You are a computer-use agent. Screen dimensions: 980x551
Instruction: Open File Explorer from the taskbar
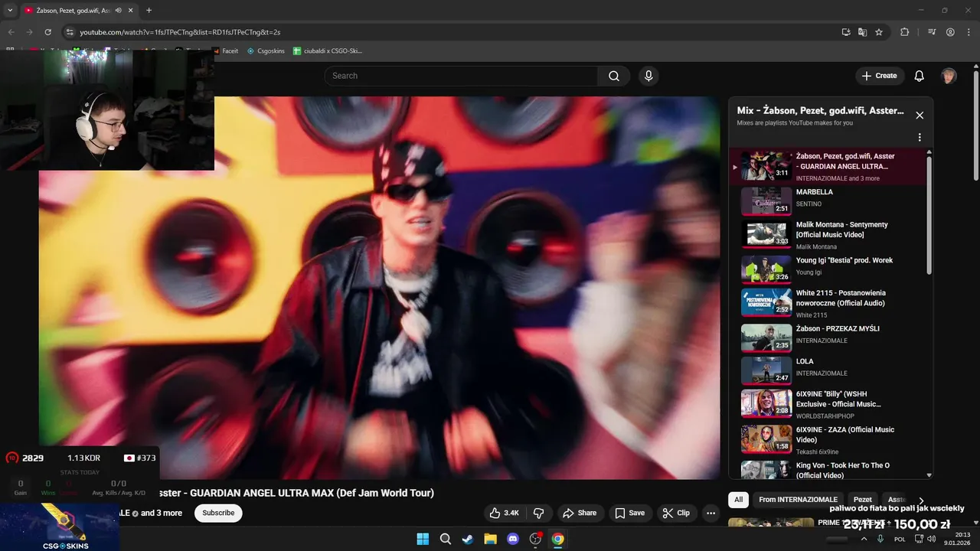point(490,539)
